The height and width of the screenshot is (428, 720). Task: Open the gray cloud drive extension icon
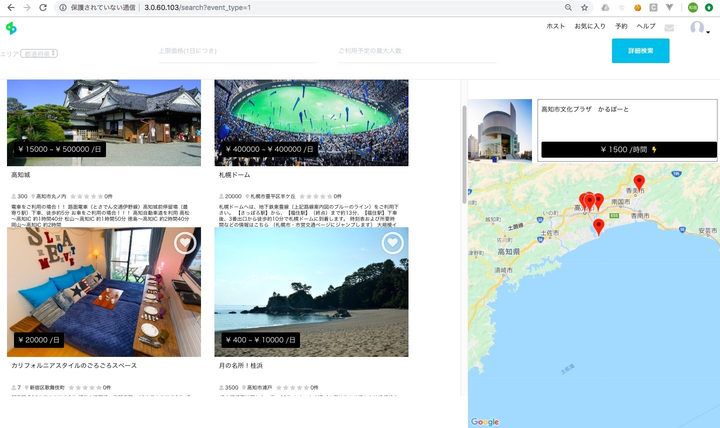pos(605,7)
